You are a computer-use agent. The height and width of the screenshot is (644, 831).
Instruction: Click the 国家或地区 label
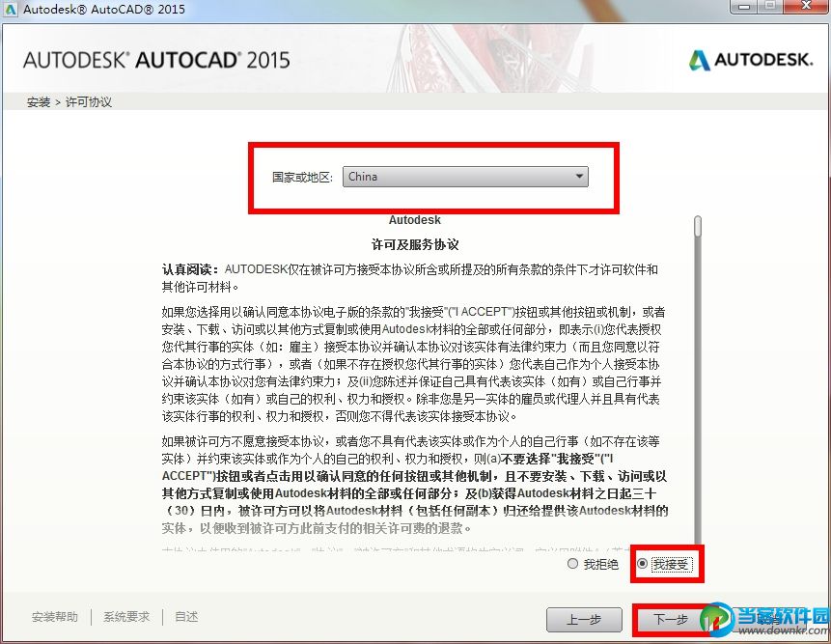303,177
